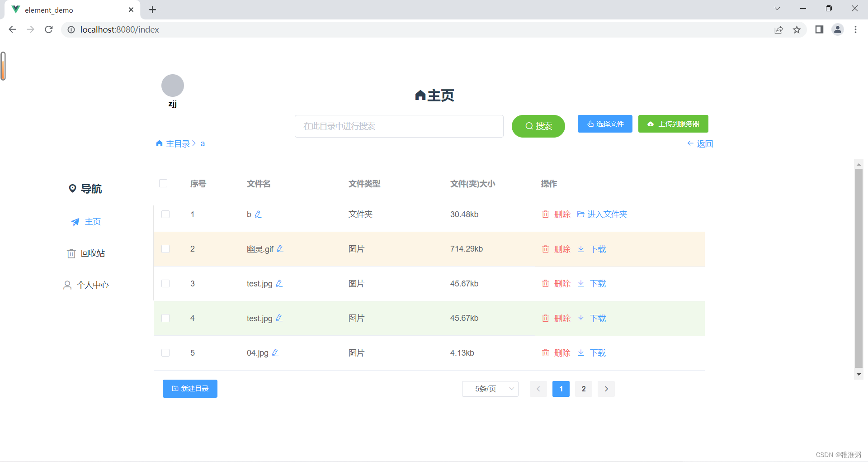The height and width of the screenshot is (462, 868).
Task: Click the 进入文件夹 link for folder b
Action: click(x=607, y=214)
